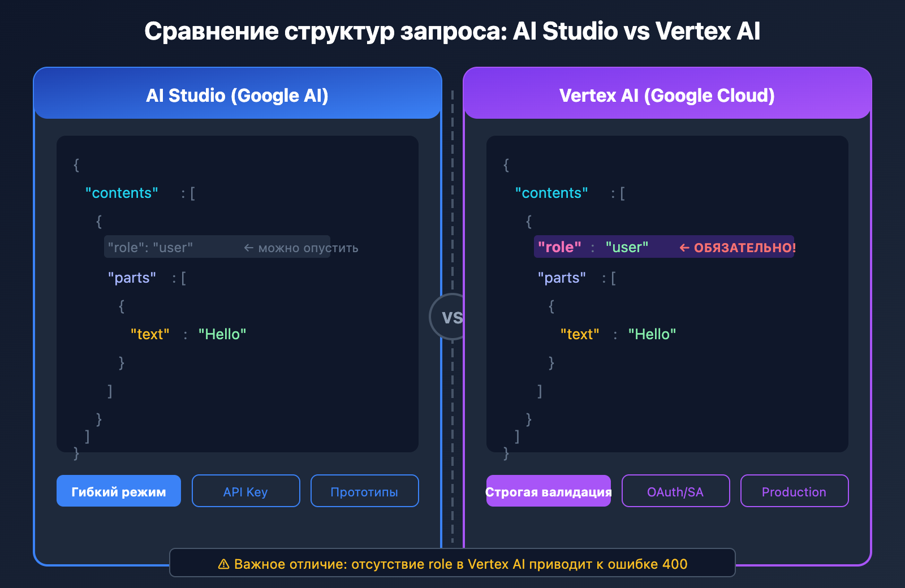Click the Прототипы badge

pos(364,491)
